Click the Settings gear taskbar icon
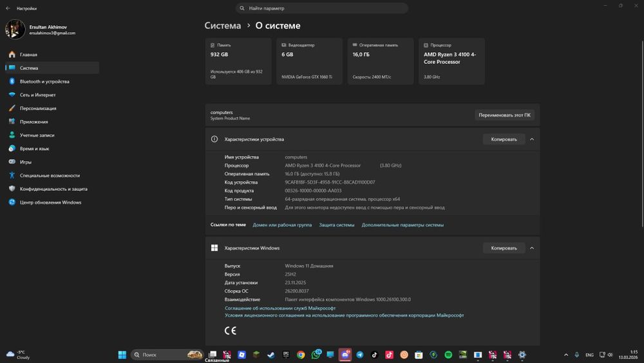Viewport: 644px width, 363px height. pos(522,355)
